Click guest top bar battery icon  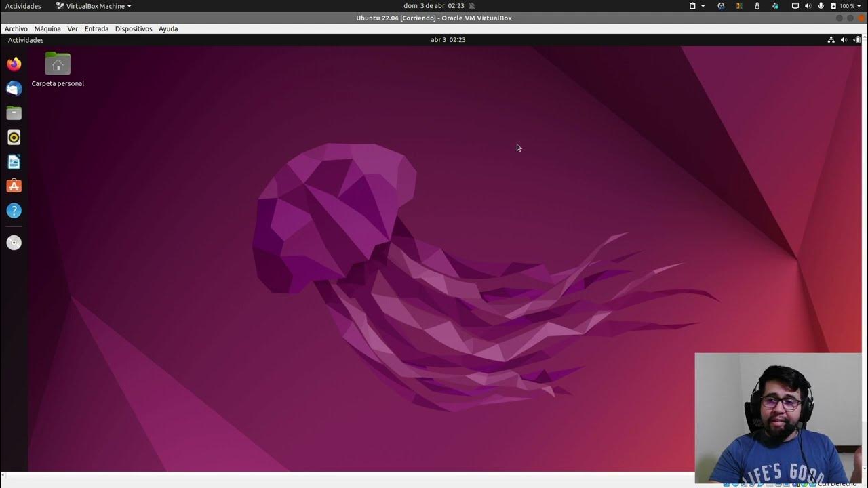click(857, 40)
